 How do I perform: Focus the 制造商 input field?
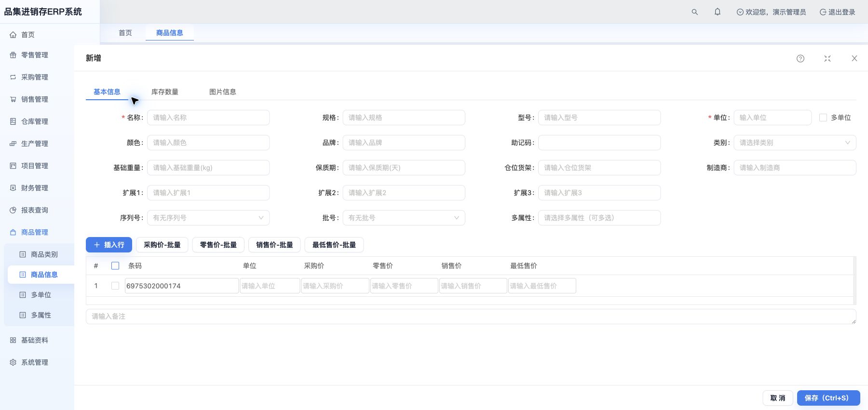coord(795,168)
